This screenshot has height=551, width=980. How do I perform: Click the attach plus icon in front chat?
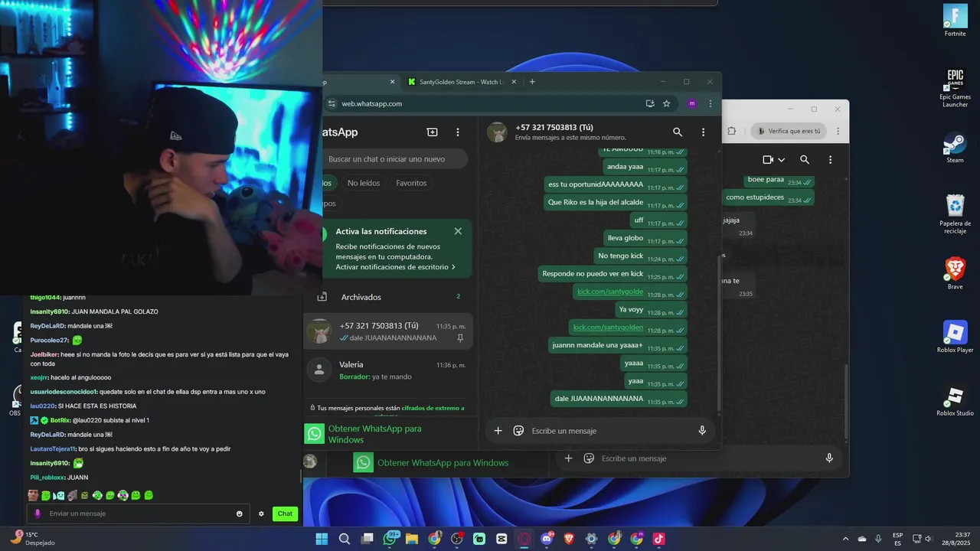pos(498,431)
